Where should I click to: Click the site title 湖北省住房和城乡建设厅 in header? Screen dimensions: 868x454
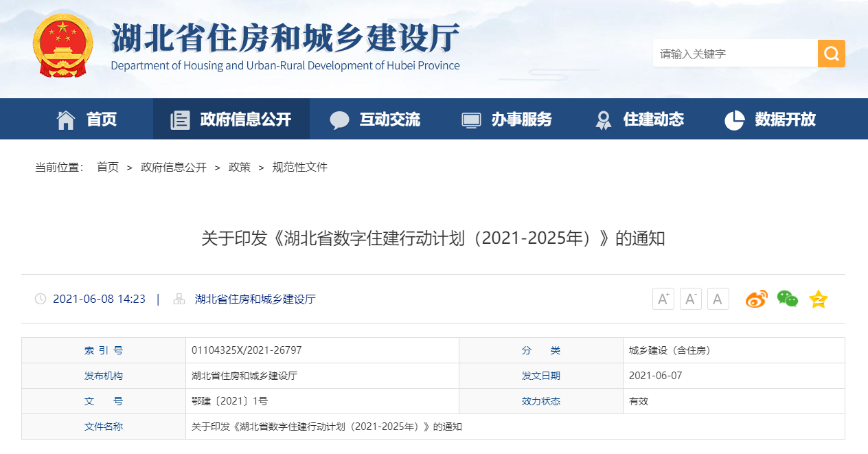click(285, 38)
